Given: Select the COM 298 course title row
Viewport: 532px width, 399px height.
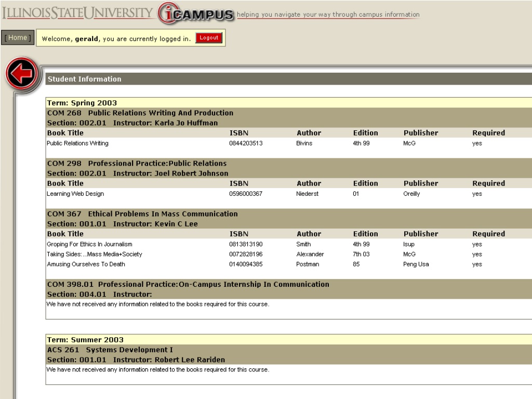Looking at the screenshot, I should [x=289, y=163].
